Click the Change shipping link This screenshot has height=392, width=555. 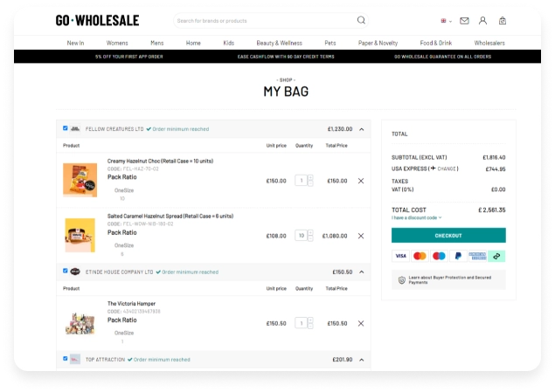[447, 169]
